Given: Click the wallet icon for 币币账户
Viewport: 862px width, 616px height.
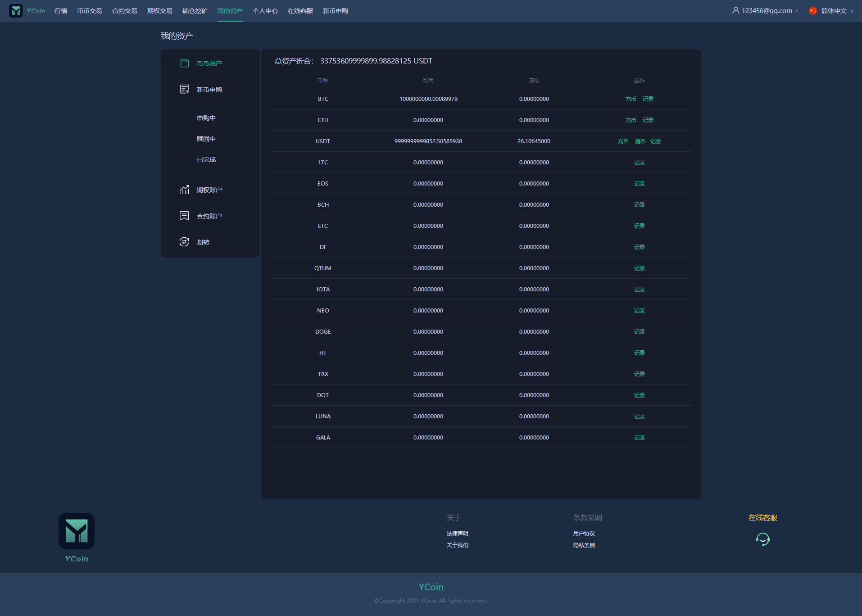Looking at the screenshot, I should click(184, 63).
